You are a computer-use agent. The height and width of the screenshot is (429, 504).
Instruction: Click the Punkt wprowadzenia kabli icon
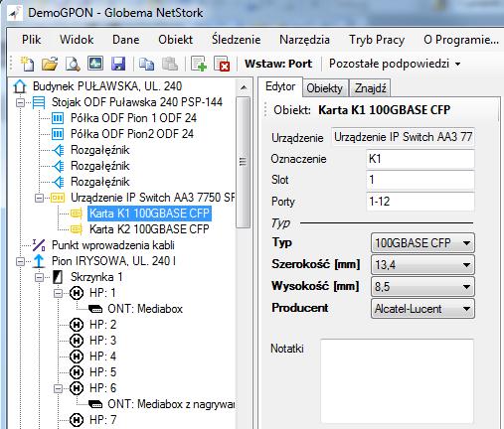pyautogui.click(x=39, y=245)
